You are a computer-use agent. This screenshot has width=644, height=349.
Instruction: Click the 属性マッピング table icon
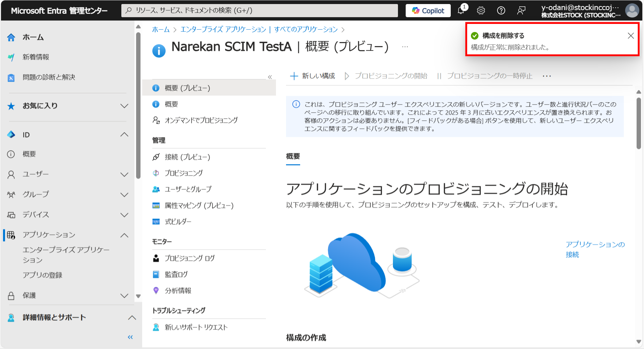point(156,205)
